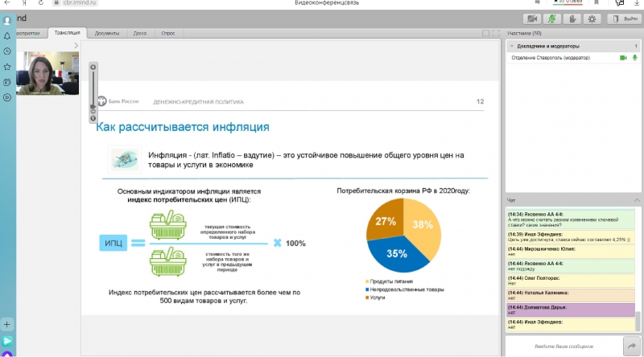
Task: Click the slide zoom slider track
Action: (x=93, y=88)
